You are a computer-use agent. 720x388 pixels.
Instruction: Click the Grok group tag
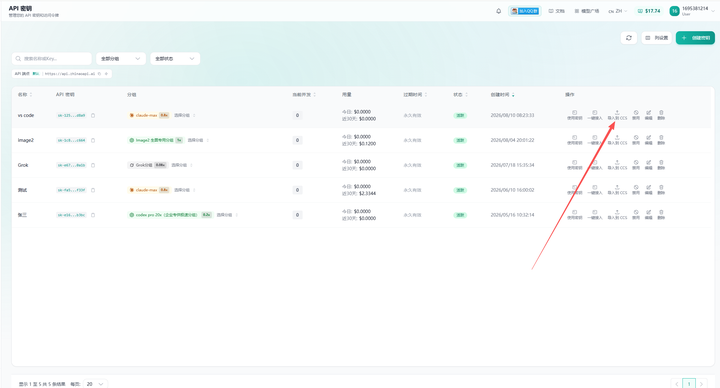[x=147, y=165]
